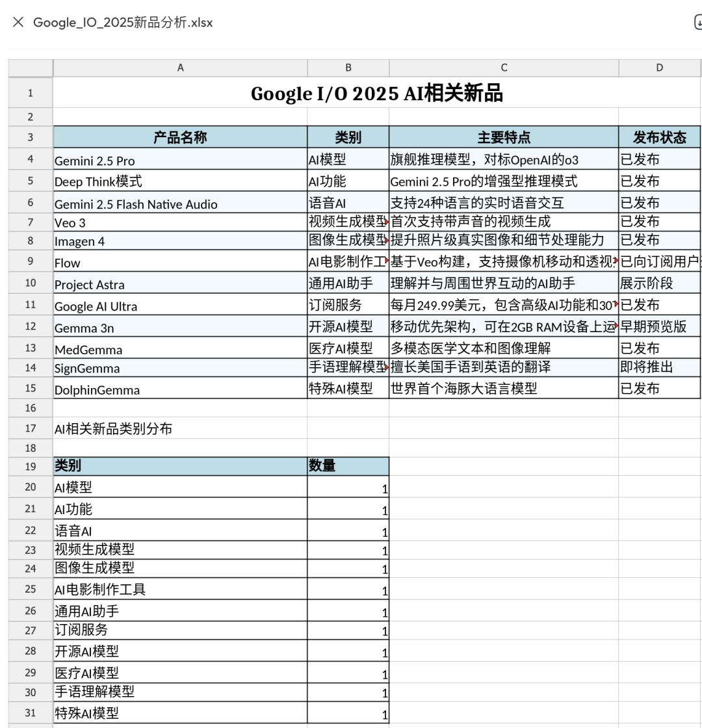Click the Gemini 2.5 Pro cell
702x728 pixels.
pyautogui.click(x=180, y=159)
